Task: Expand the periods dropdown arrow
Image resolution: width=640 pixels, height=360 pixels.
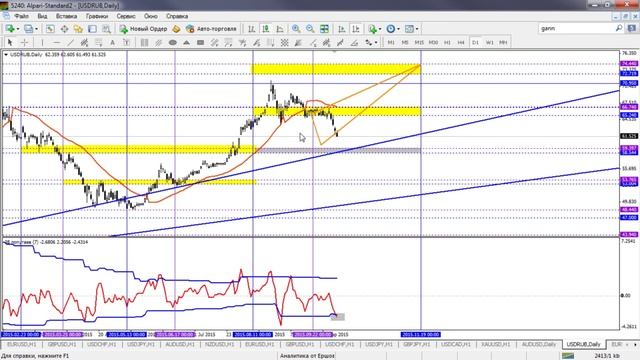Action: click(x=398, y=29)
